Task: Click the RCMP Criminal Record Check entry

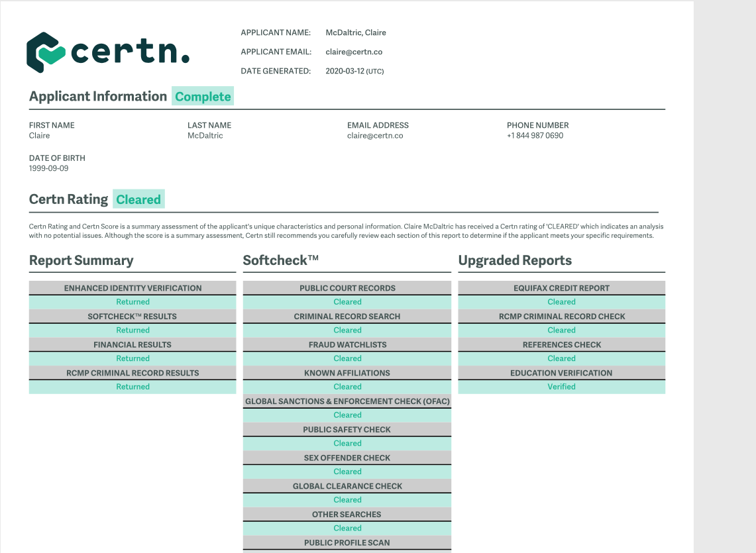Action: [x=561, y=316]
